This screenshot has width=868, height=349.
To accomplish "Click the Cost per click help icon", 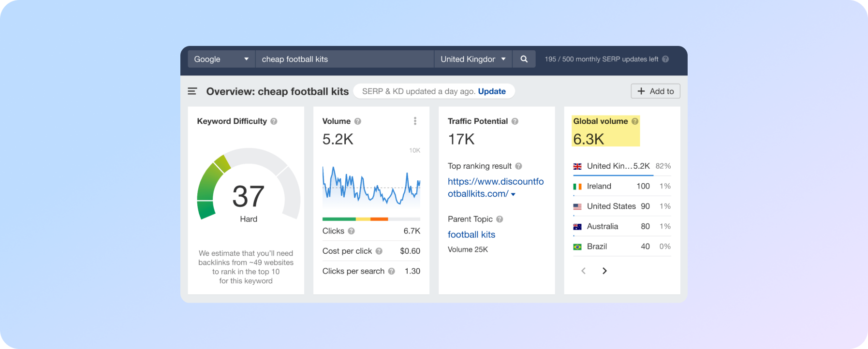I will click(x=379, y=251).
